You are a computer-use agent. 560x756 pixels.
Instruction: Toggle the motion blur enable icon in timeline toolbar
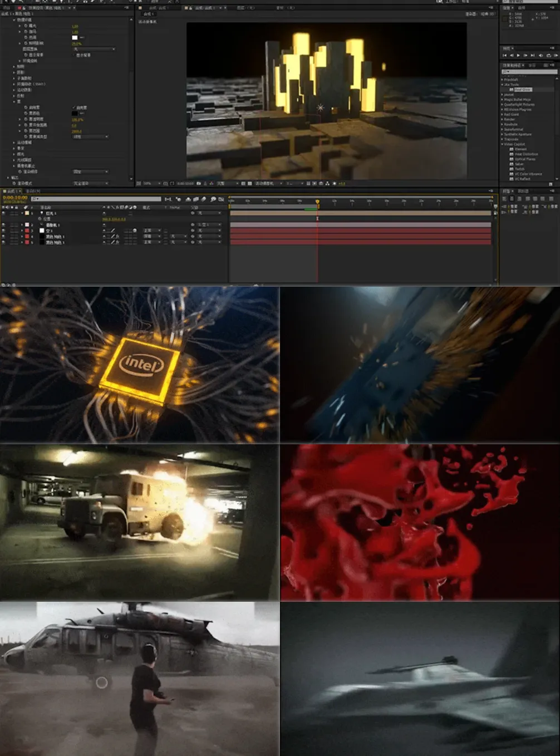point(204,199)
